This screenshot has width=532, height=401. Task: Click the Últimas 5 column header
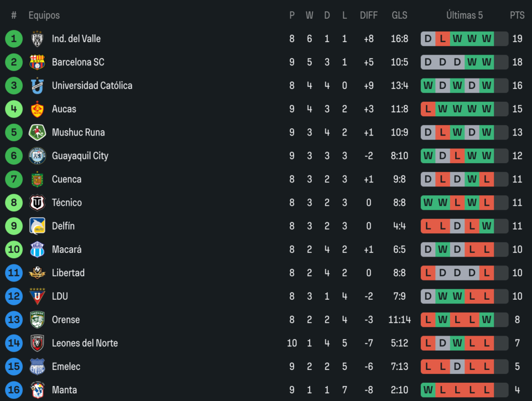[464, 15]
